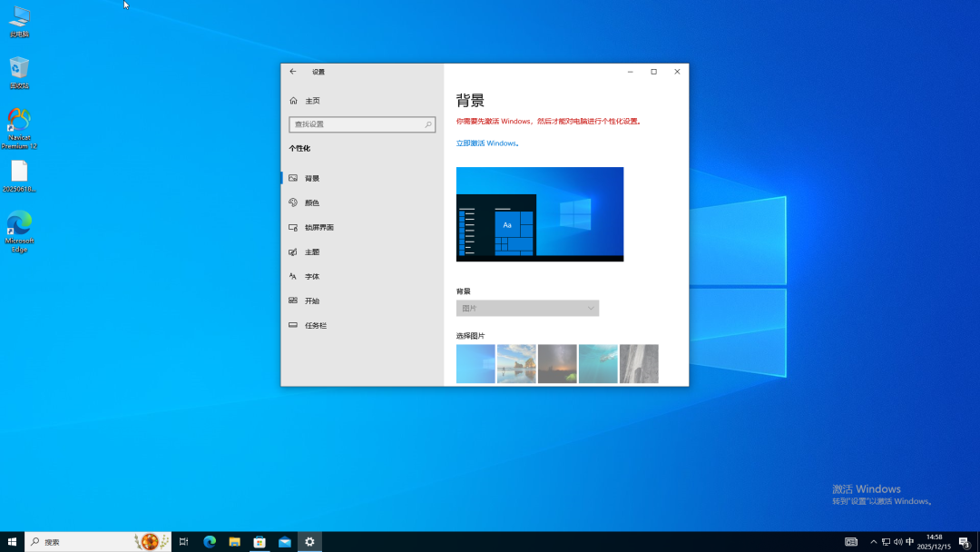Image resolution: width=980 pixels, height=552 pixels.
Task: Open the 字体 fonts page
Action: 362,276
